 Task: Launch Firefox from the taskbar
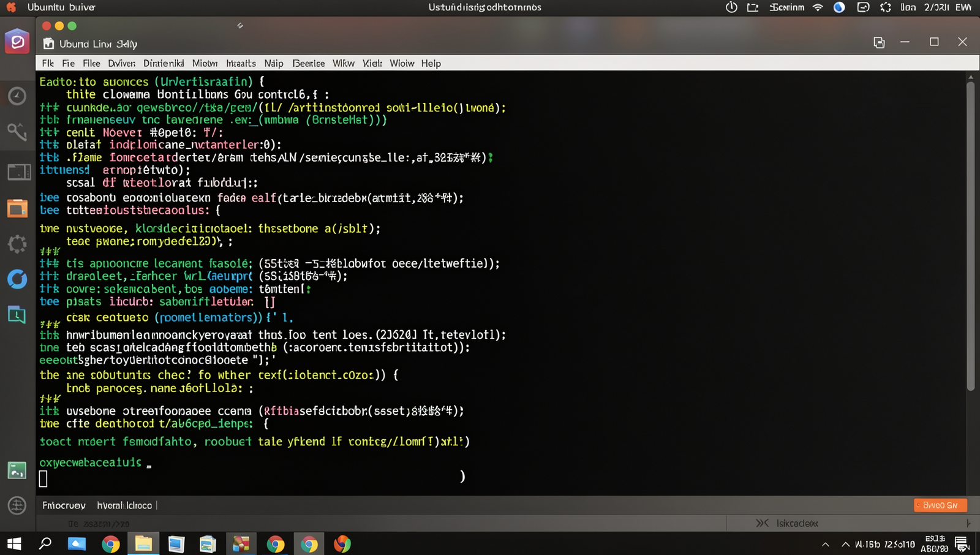(x=342, y=544)
